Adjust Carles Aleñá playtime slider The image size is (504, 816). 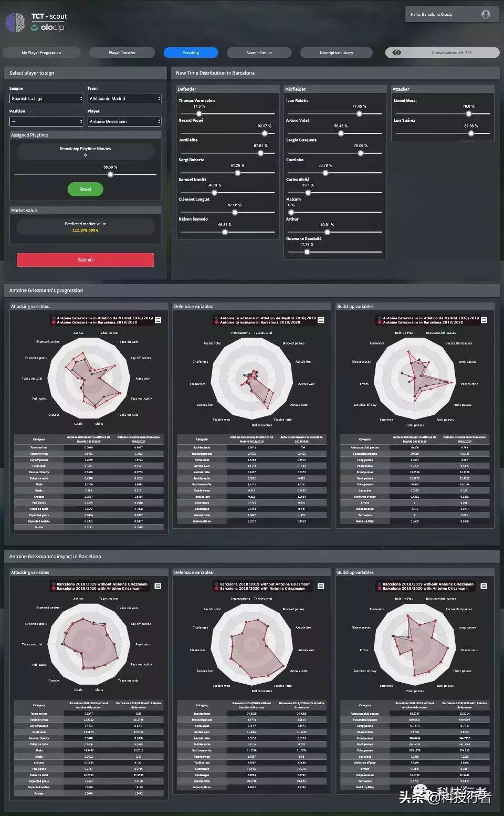tap(308, 193)
